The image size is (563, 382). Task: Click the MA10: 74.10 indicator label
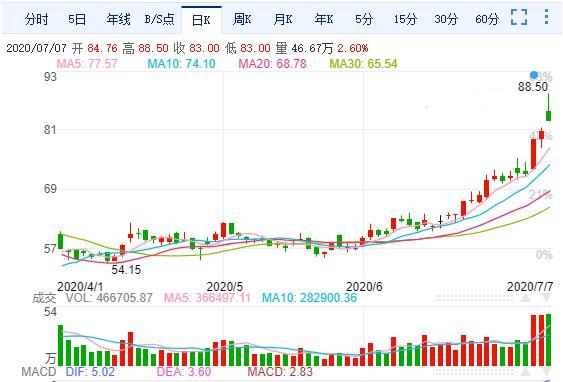click(181, 64)
